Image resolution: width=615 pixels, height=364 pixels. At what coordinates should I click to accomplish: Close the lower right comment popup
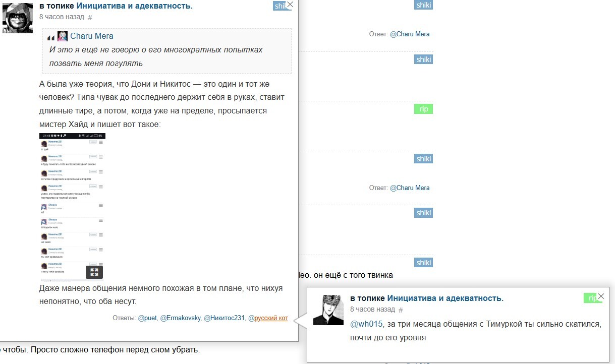[600, 296]
